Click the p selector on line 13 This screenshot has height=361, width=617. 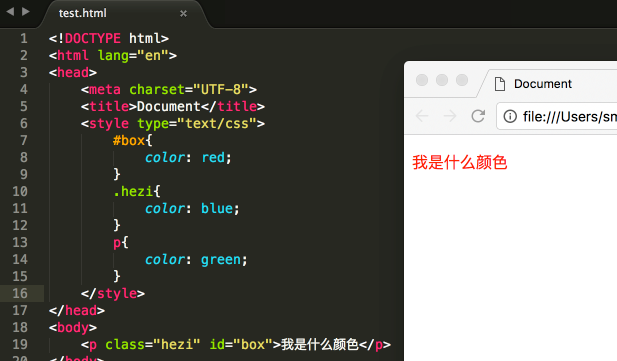tap(117, 243)
